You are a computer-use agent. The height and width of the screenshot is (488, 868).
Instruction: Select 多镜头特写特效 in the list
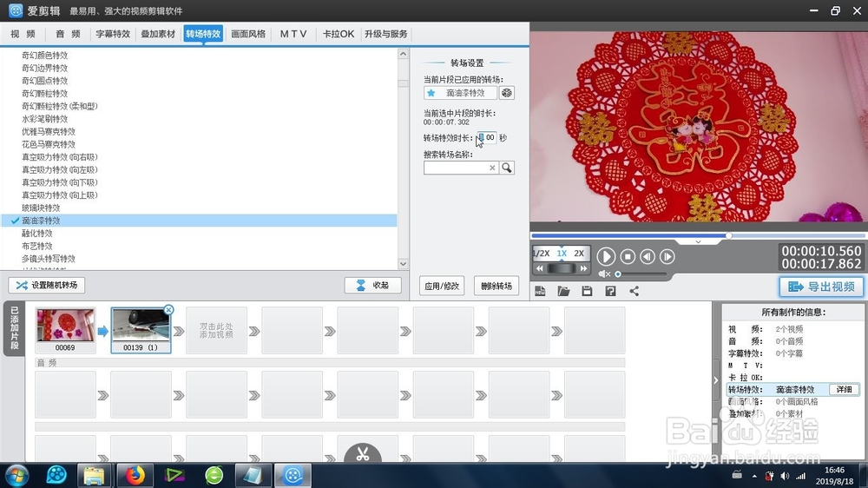pyautogui.click(x=48, y=260)
